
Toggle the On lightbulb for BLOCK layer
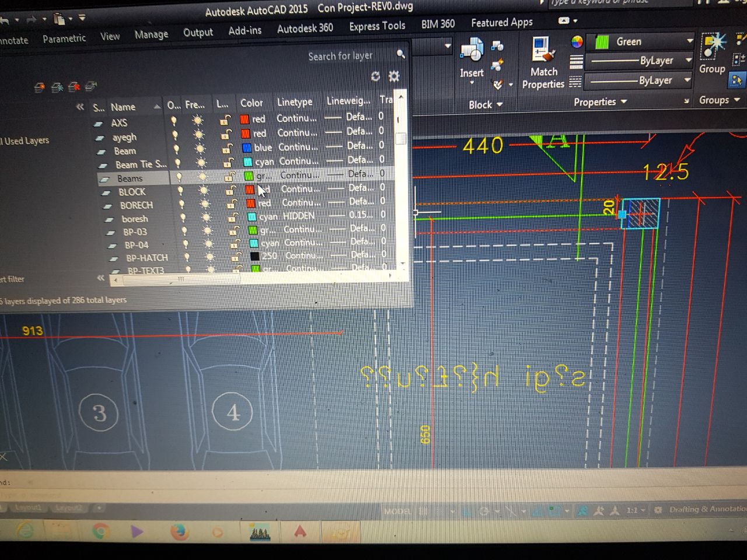click(180, 190)
